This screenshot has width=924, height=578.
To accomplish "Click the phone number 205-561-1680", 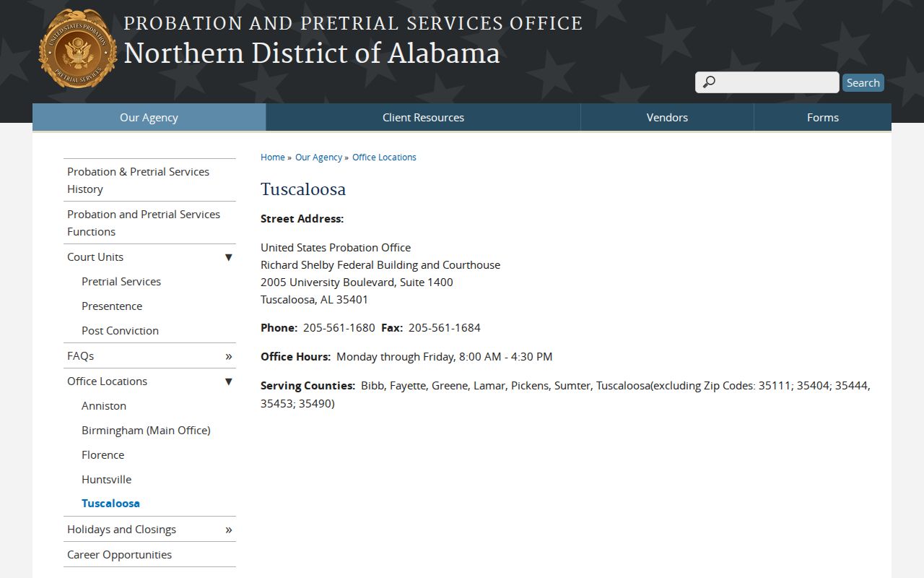I will coord(339,328).
